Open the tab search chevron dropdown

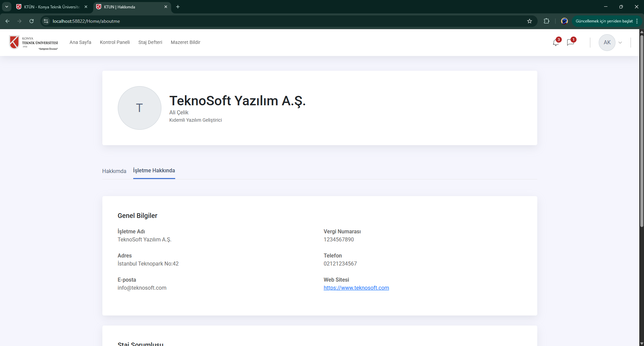click(6, 7)
